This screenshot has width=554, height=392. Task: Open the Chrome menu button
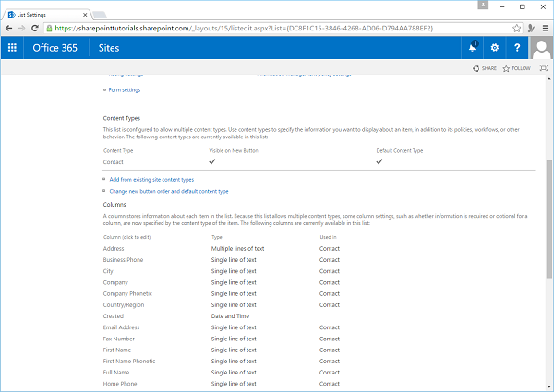click(x=542, y=28)
